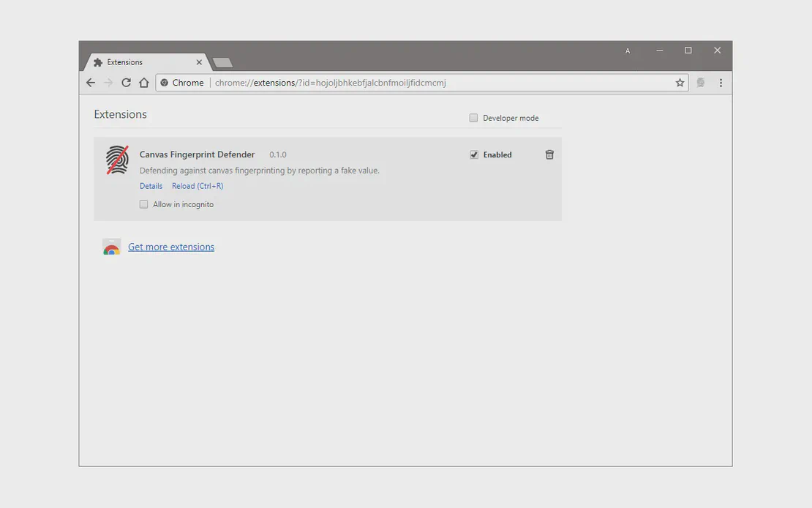This screenshot has height=508, width=812.
Task: Click the browser back arrow
Action: (x=91, y=83)
